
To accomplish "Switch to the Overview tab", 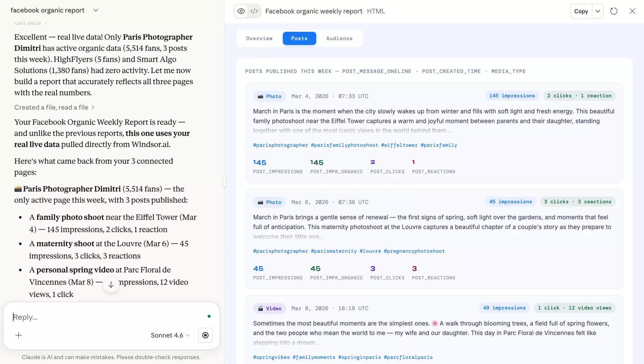I will click(259, 38).
